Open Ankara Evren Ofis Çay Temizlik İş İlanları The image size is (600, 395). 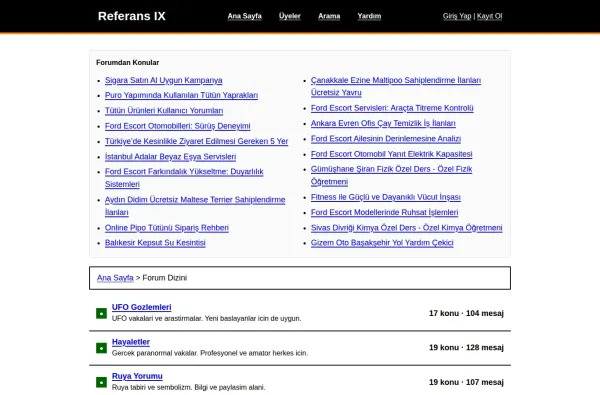[x=383, y=123]
